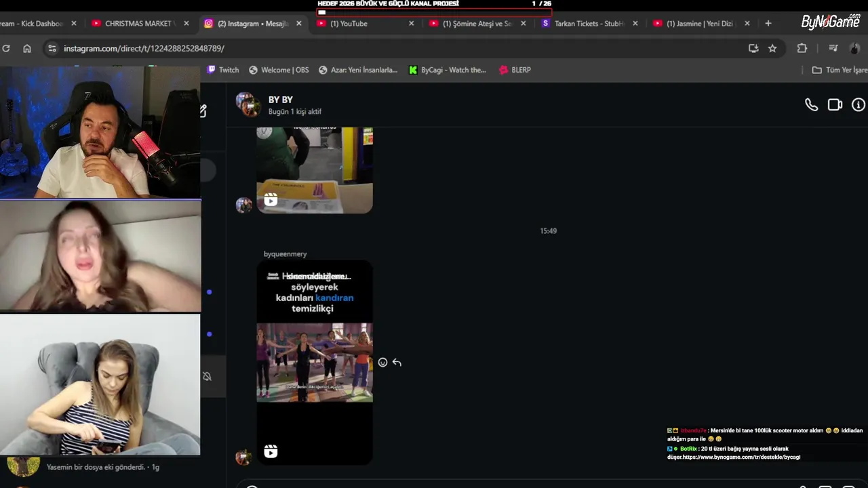Open the Tüm Yer İşaretleri bookmarks folder
Screen dimensions: 868x488
point(840,70)
